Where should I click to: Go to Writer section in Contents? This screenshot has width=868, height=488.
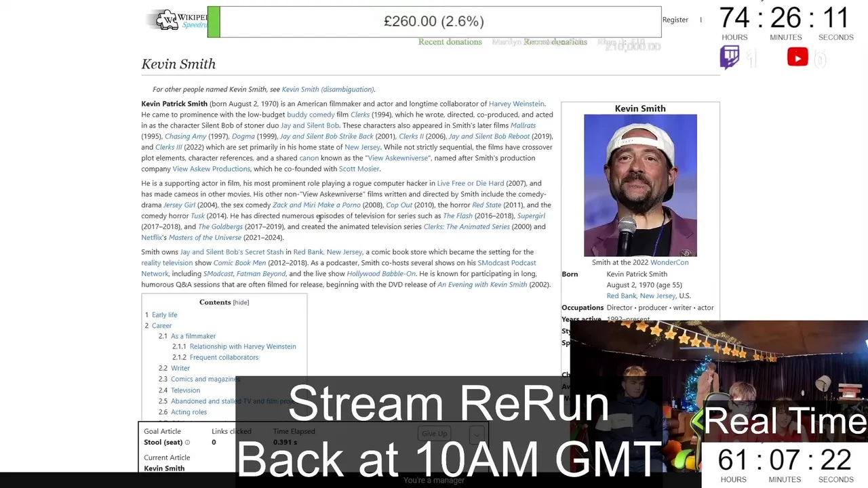[180, 368]
